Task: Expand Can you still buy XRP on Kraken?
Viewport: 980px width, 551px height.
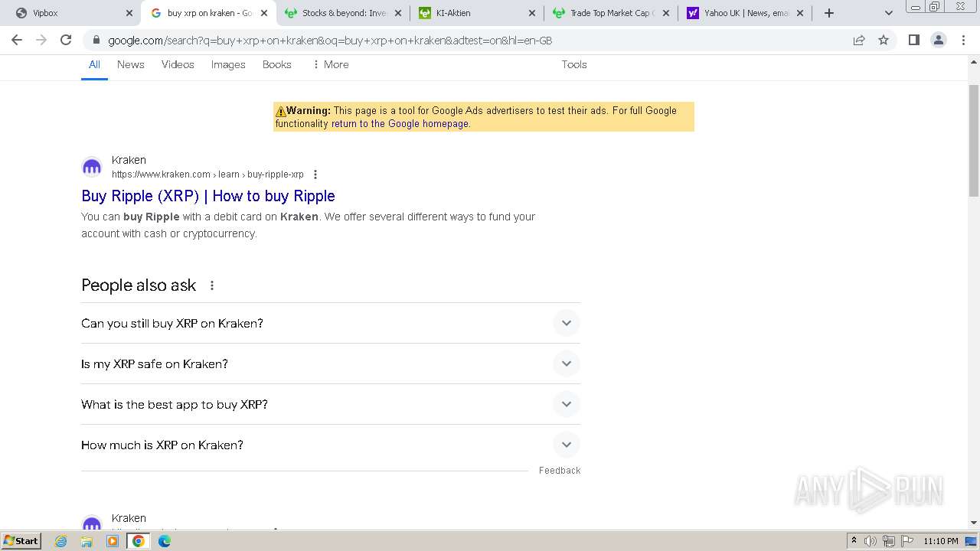Action: (331, 323)
